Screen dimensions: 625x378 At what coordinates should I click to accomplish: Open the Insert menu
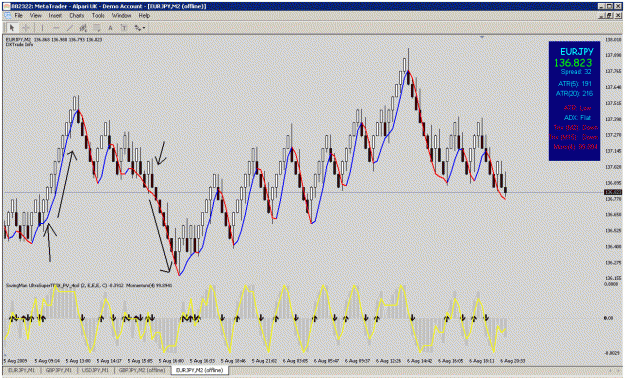[55, 16]
